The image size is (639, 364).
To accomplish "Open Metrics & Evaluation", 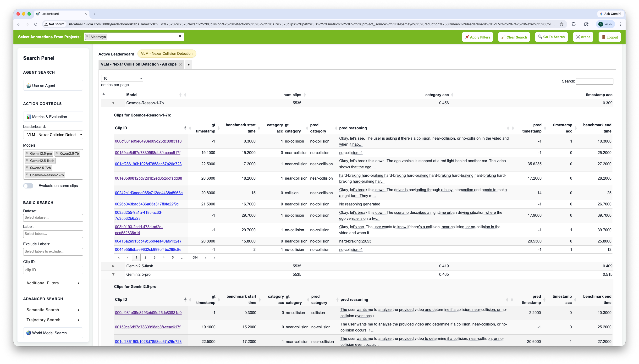I will tap(53, 117).
